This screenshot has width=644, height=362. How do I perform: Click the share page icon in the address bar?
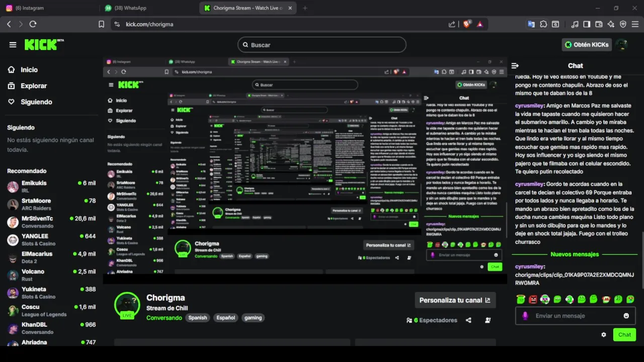452,24
